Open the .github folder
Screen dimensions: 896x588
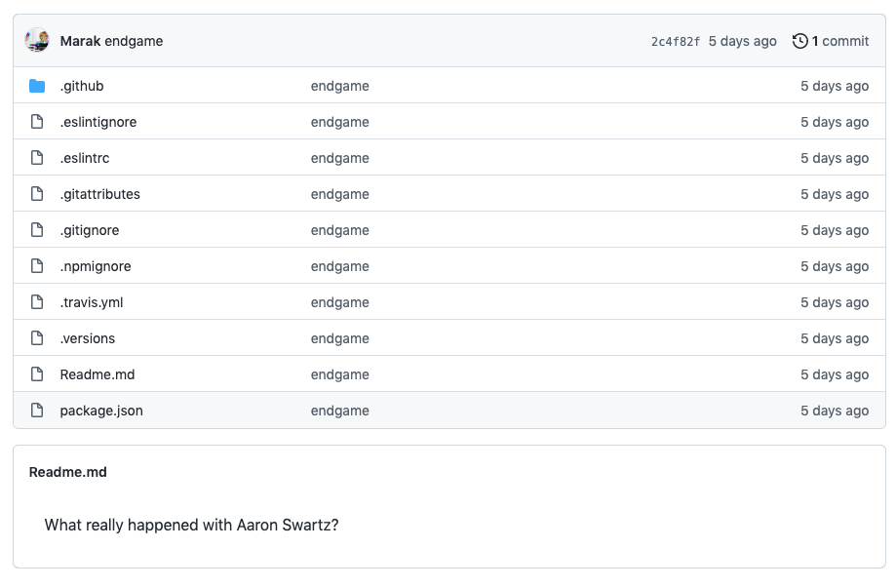point(82,86)
